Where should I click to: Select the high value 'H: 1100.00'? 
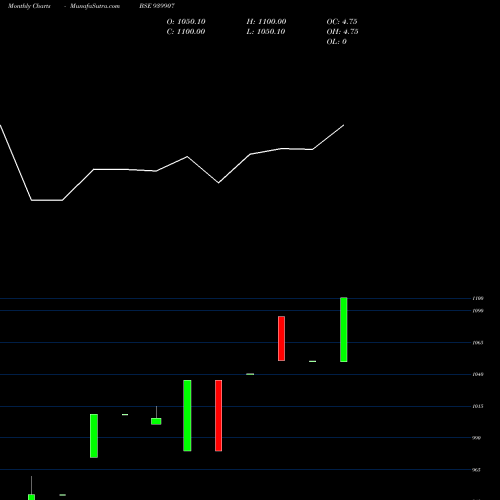[x=266, y=22]
